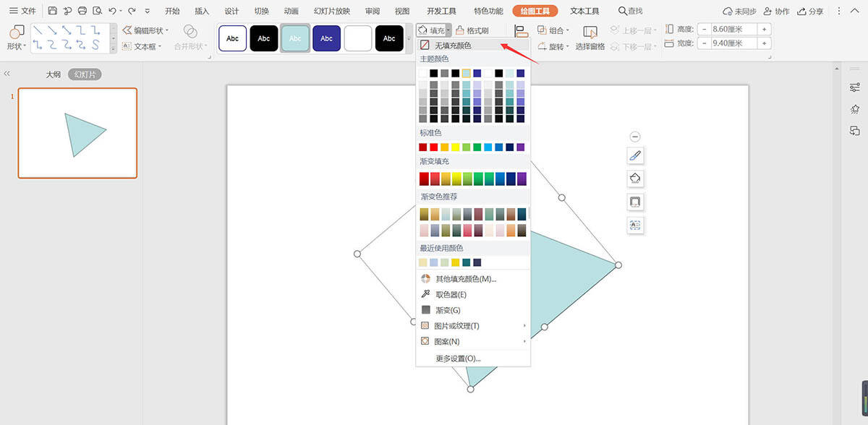Open the 文本工具 tab
The width and height of the screenshot is (868, 425).
[584, 11]
